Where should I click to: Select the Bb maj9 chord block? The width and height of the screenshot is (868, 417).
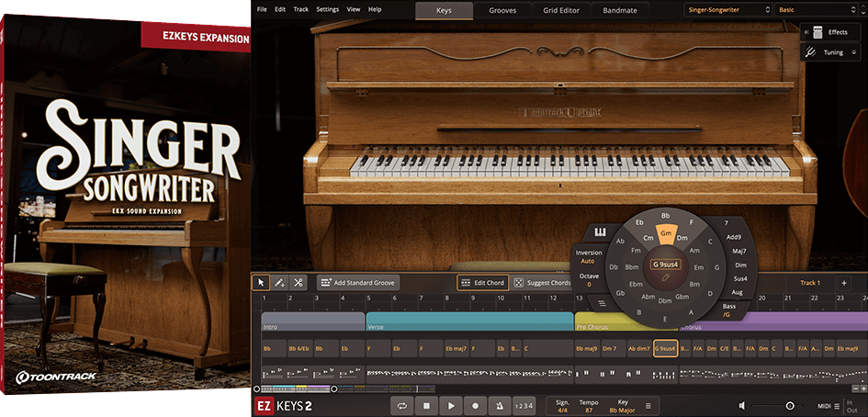point(587,348)
